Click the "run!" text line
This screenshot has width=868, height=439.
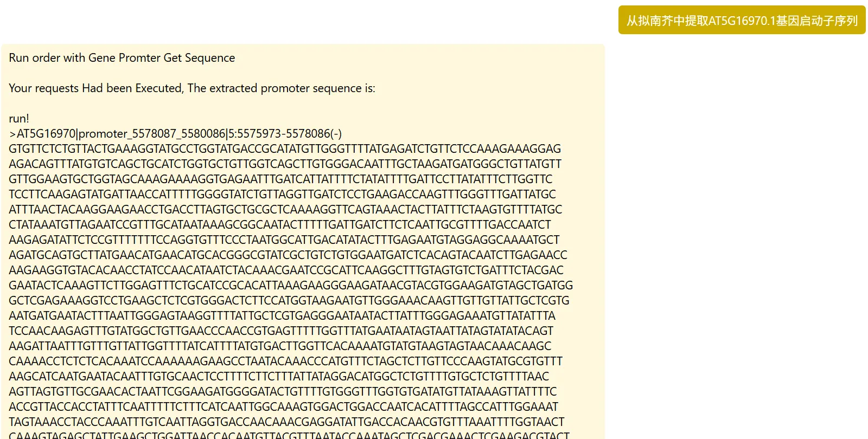[x=19, y=119]
